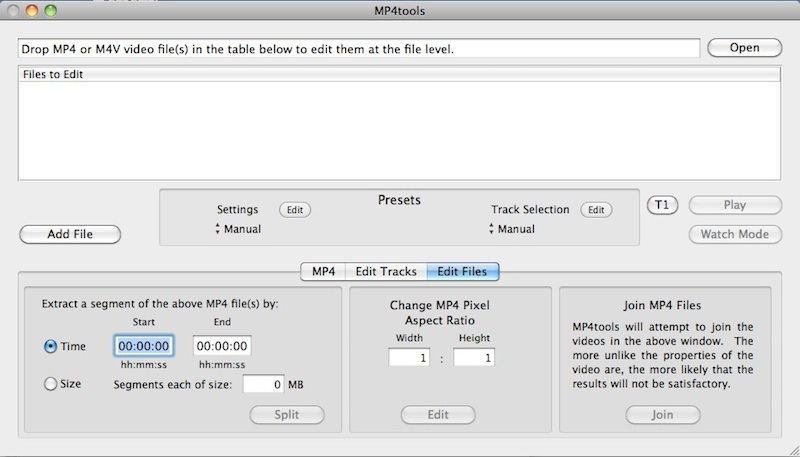Click the T1 button

(x=661, y=205)
